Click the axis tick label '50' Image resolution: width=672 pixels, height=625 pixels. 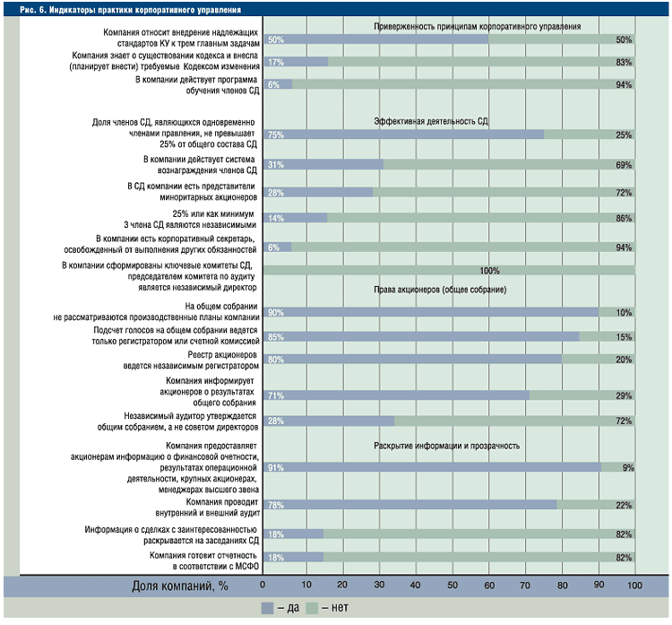pyautogui.click(x=452, y=585)
